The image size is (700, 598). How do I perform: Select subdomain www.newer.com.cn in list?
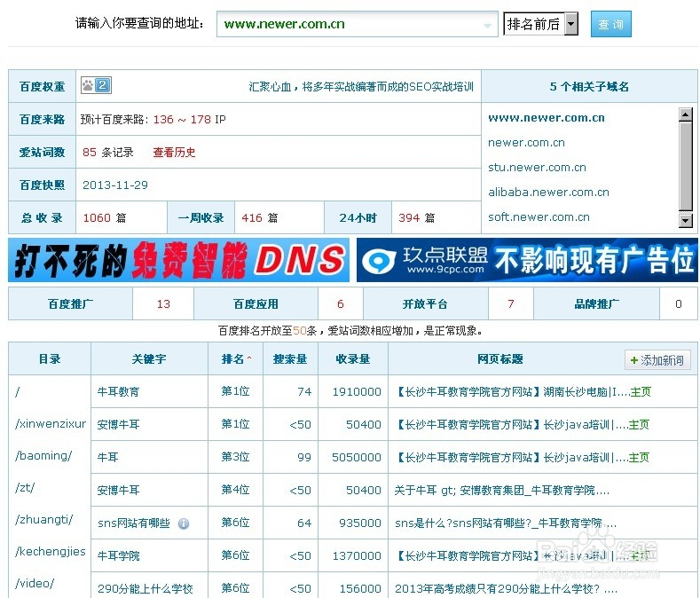coord(546,118)
